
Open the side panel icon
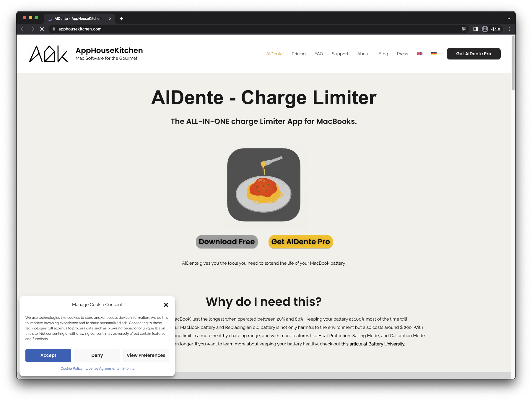click(x=475, y=29)
